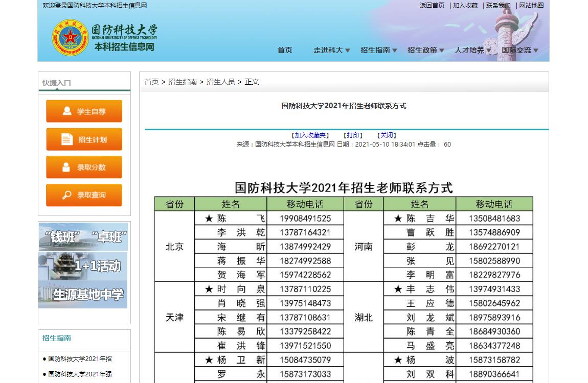Select the 北京 province cell
This screenshot has height=383, width=588.
174,247
